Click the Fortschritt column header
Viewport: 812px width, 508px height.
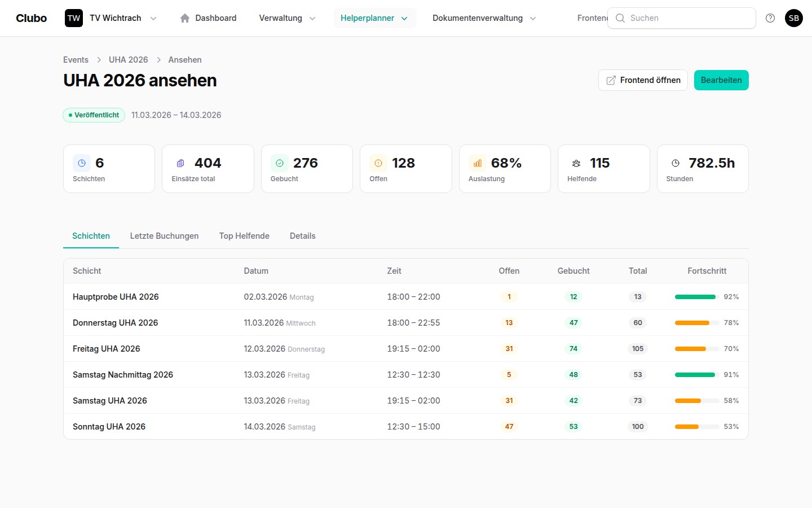click(707, 271)
